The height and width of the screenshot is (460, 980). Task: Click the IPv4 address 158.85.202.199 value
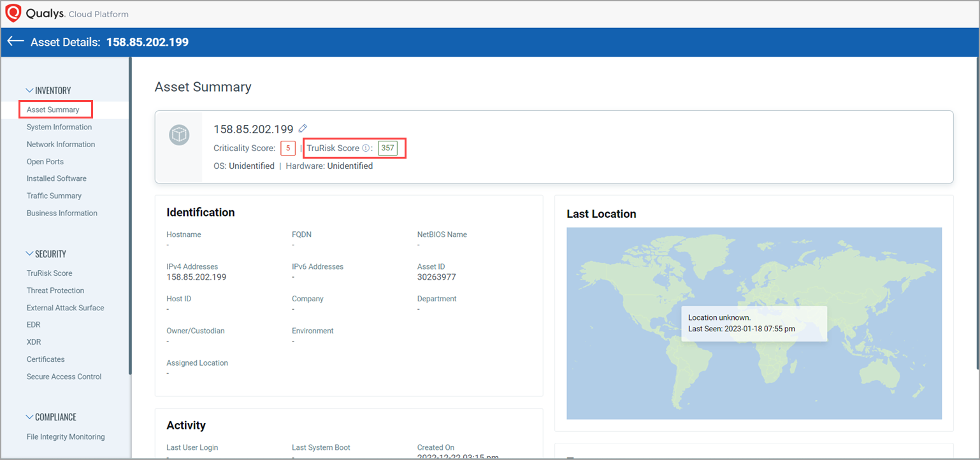click(196, 277)
